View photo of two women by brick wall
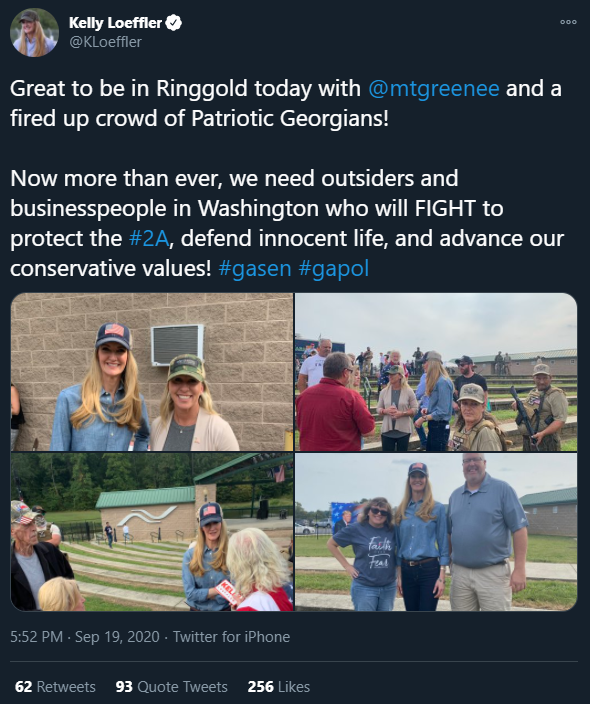590x704 pixels. click(x=152, y=372)
